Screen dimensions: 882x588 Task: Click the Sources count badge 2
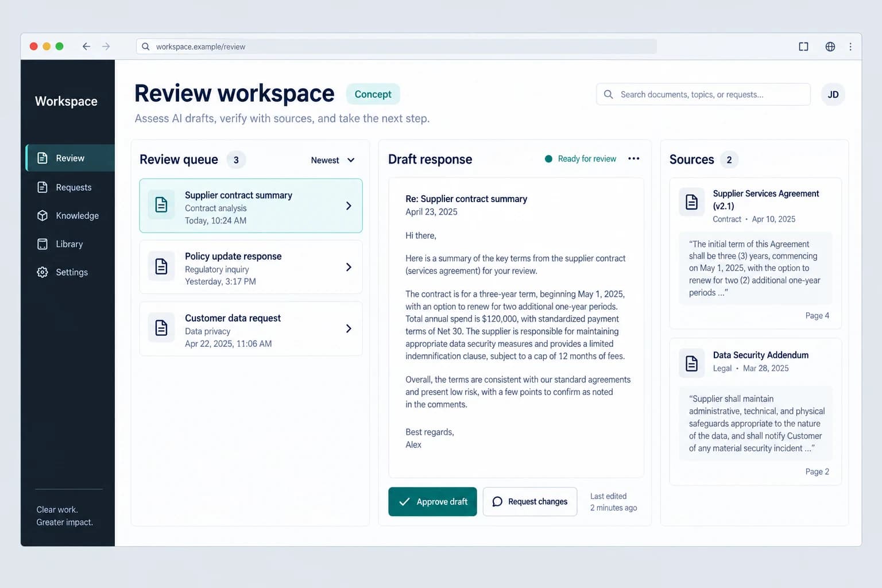click(729, 160)
